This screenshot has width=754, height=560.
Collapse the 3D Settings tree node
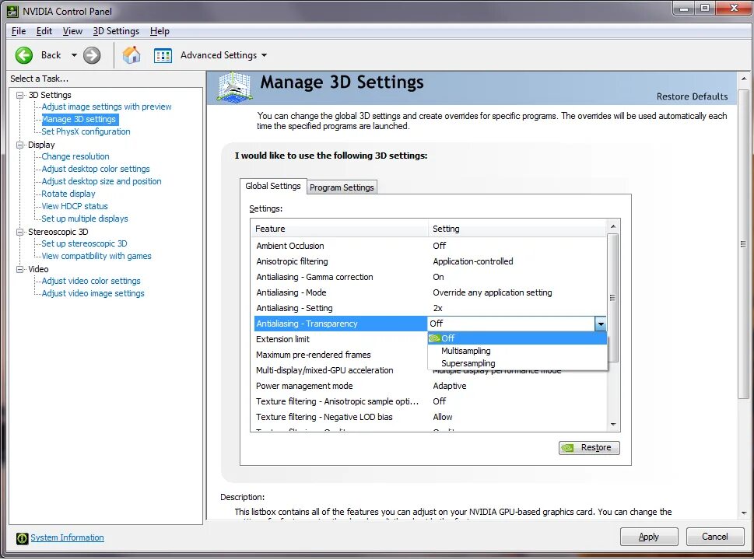click(19, 95)
